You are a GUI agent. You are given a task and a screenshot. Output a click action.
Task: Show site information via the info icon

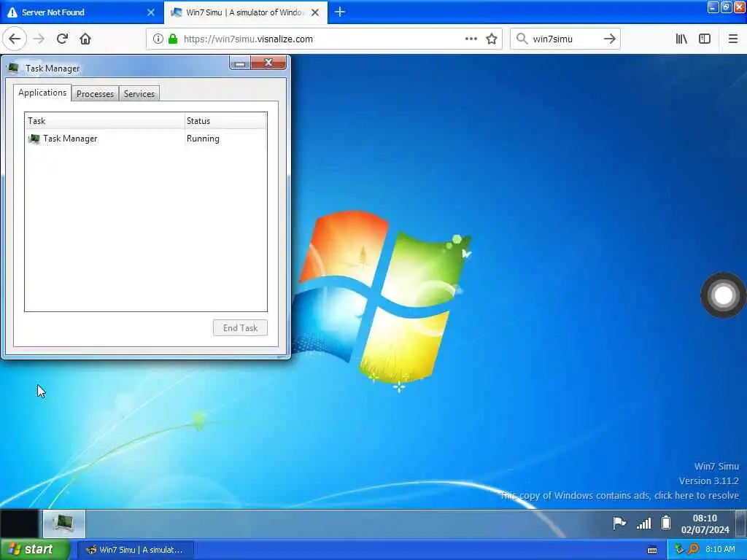[158, 39]
